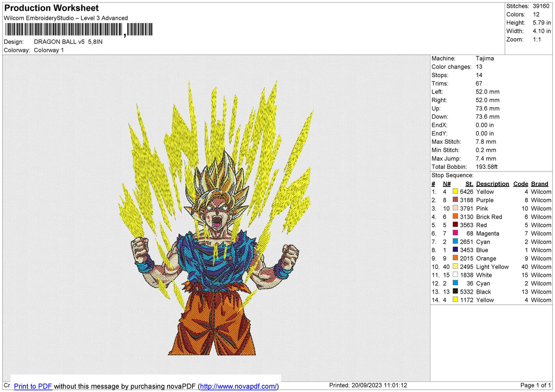Click the Up value 73.6 mm

487,109
